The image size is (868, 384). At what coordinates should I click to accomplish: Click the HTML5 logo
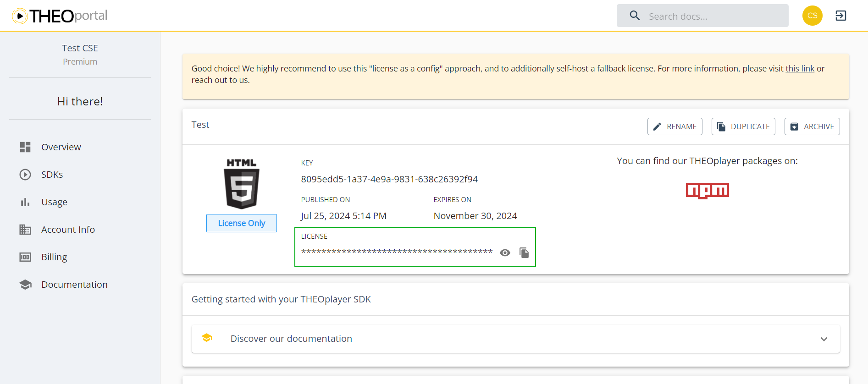coord(241,184)
